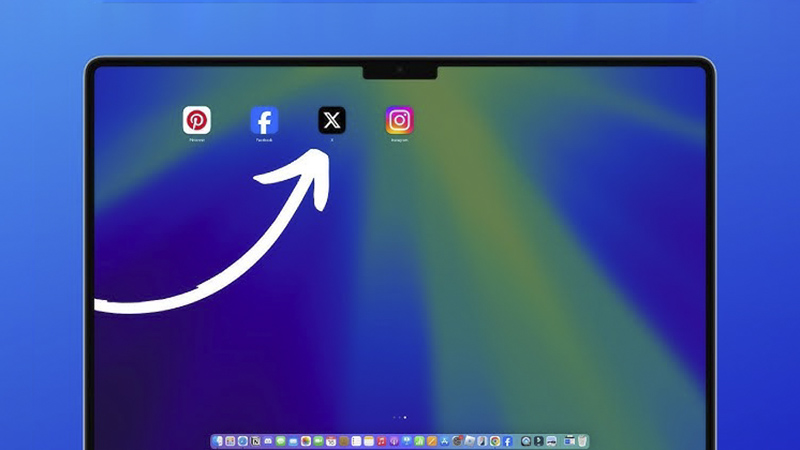Open Discord in the Dock

pyautogui.click(x=268, y=441)
